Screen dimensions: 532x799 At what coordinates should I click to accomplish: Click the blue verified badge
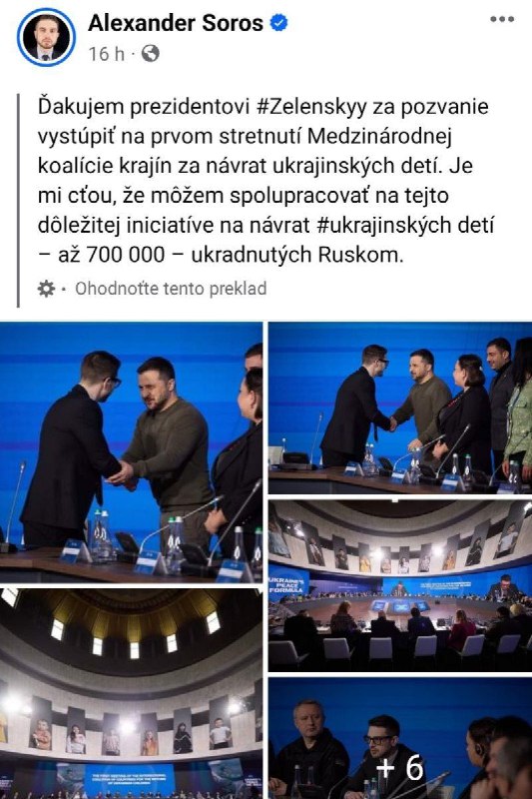click(278, 22)
